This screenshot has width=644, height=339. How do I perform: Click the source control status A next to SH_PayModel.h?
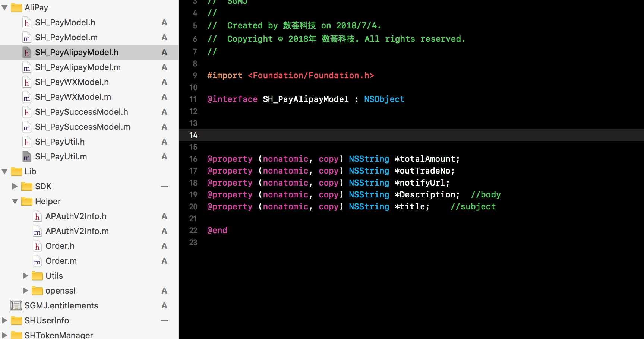tap(164, 22)
